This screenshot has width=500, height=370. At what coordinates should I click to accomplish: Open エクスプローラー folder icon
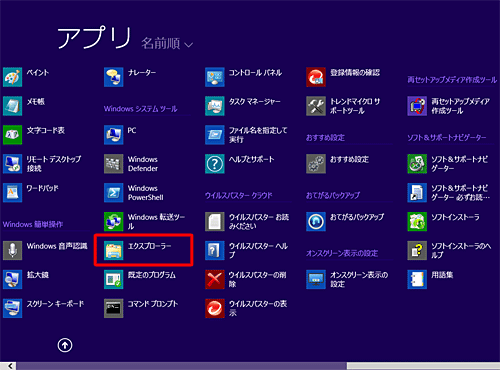tap(114, 250)
